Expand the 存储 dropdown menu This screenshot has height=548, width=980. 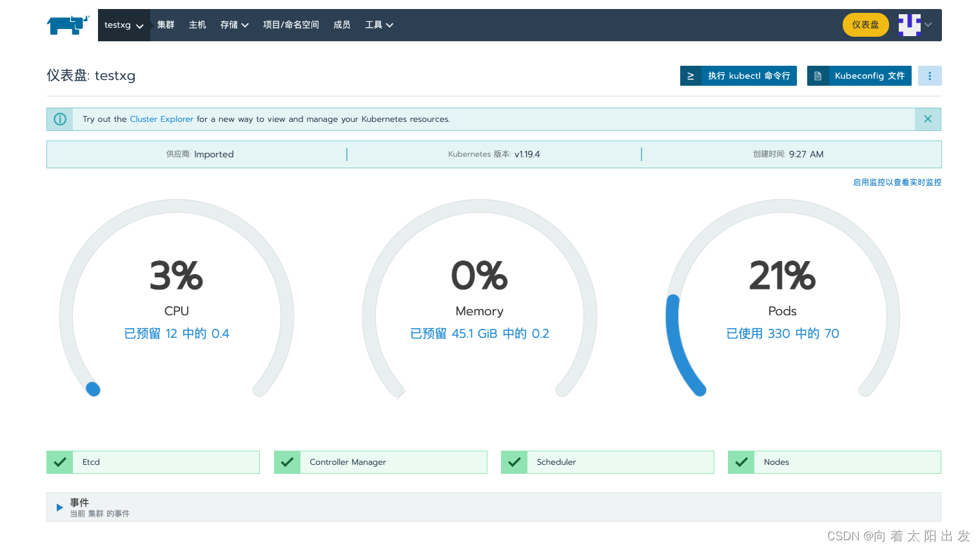click(x=234, y=25)
